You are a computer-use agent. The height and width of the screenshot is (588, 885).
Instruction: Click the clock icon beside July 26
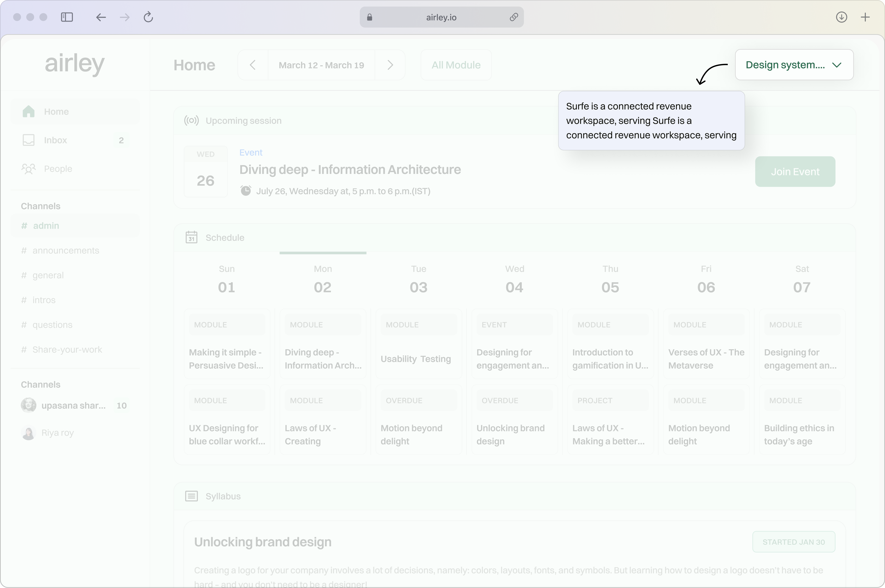coord(246,191)
